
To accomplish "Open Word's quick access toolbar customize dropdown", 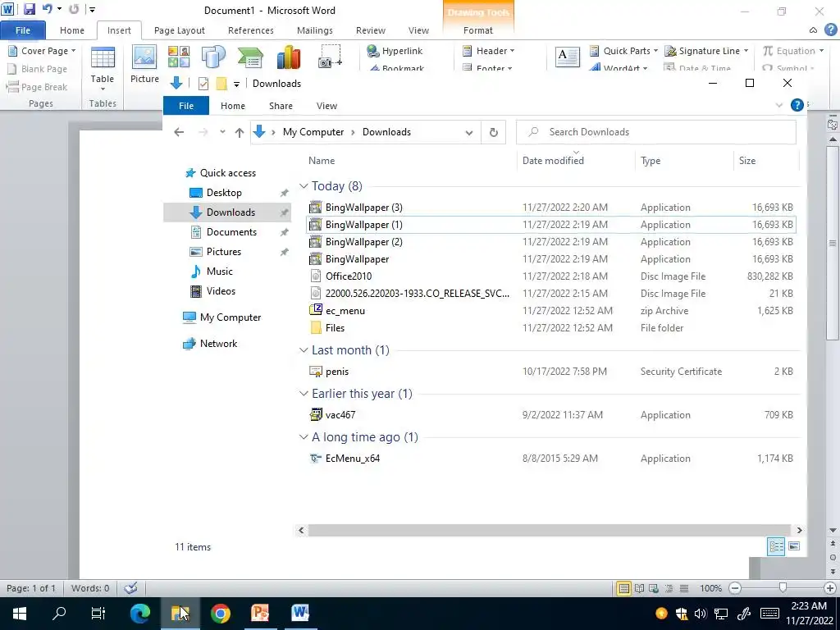I will pos(92,9).
